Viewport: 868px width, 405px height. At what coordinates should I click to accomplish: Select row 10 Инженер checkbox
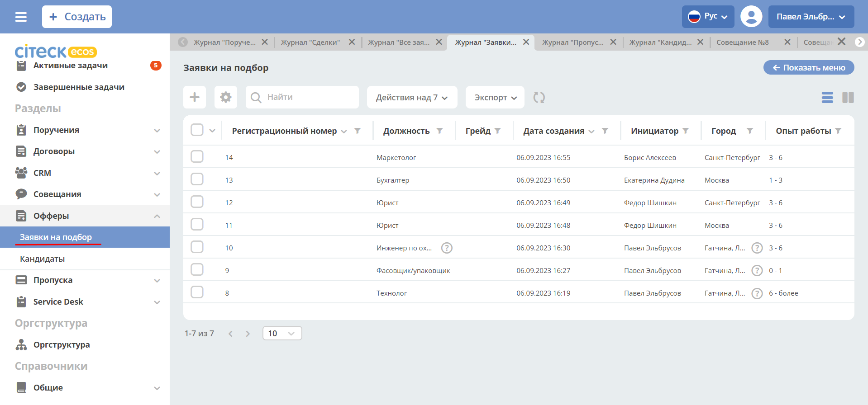(x=197, y=247)
